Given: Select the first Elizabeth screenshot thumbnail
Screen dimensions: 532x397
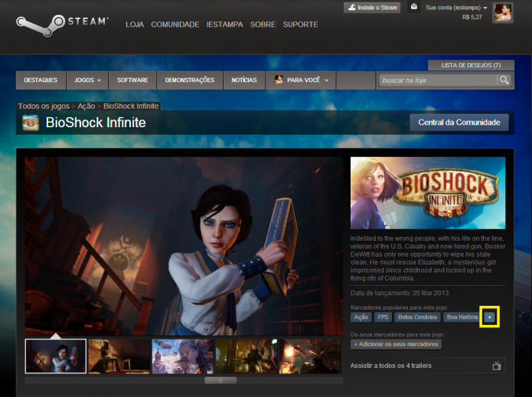Looking at the screenshot, I should point(56,356).
